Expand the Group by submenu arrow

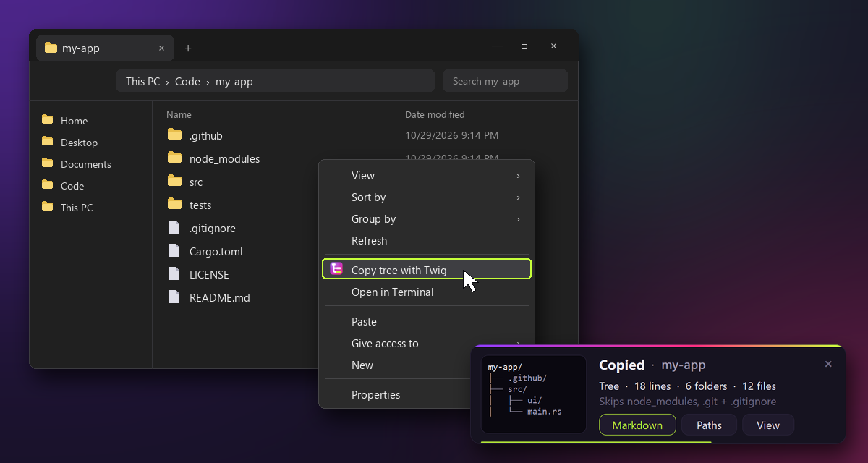pos(518,219)
